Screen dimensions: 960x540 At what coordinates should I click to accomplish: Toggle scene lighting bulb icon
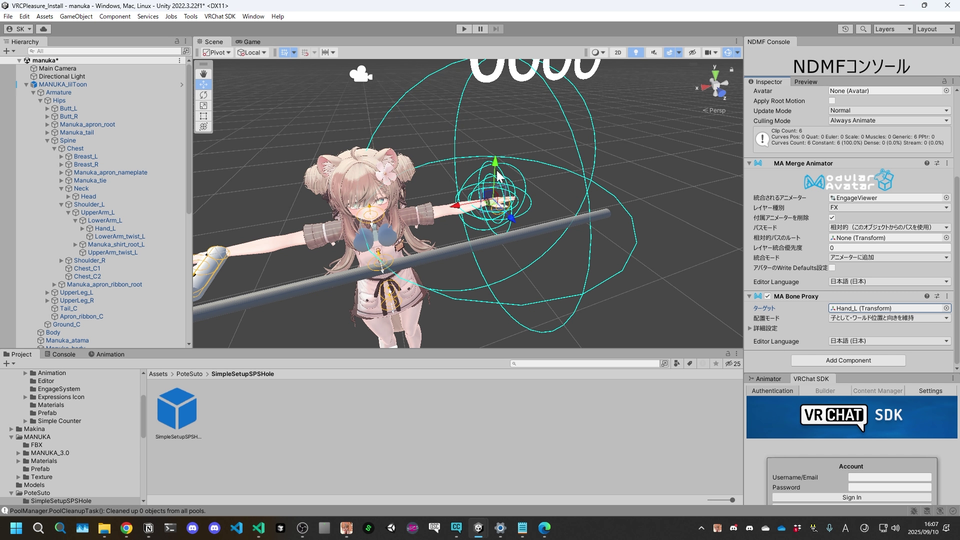click(x=636, y=52)
